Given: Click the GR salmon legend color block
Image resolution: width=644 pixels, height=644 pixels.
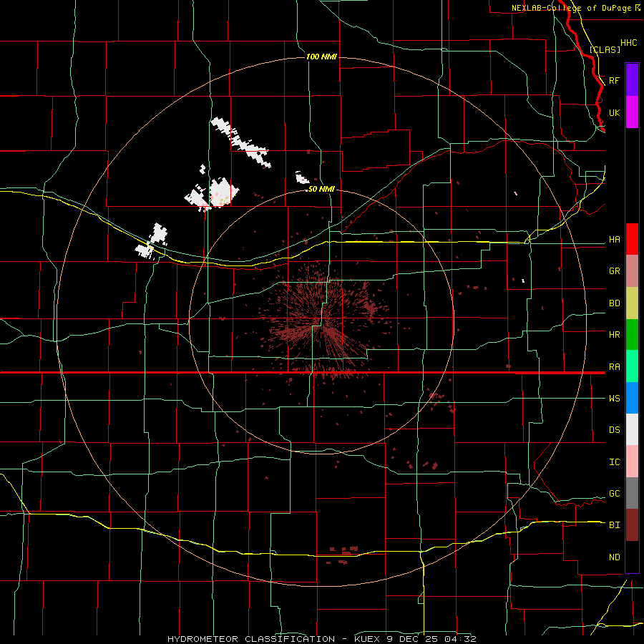Looking at the screenshot, I should tap(632, 271).
